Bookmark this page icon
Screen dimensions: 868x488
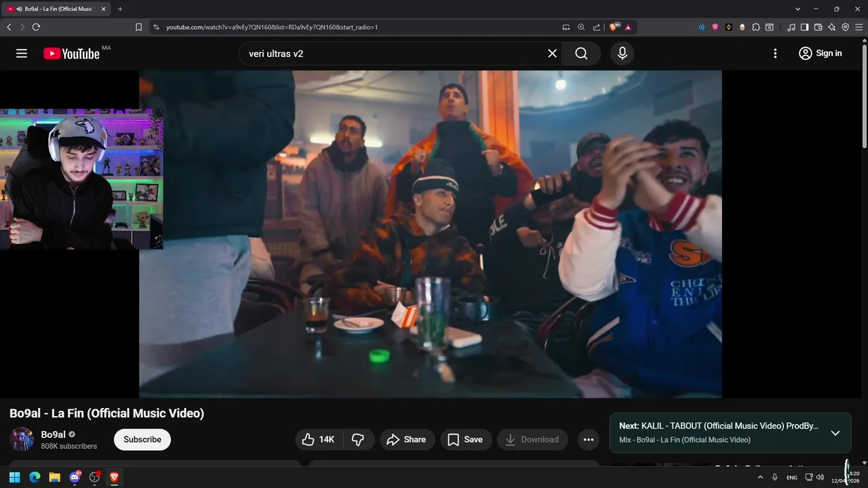tap(138, 27)
